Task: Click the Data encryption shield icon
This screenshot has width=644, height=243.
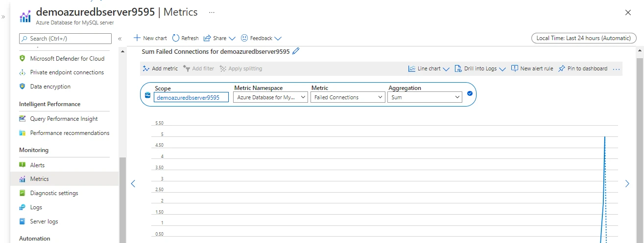Action: tap(22, 87)
